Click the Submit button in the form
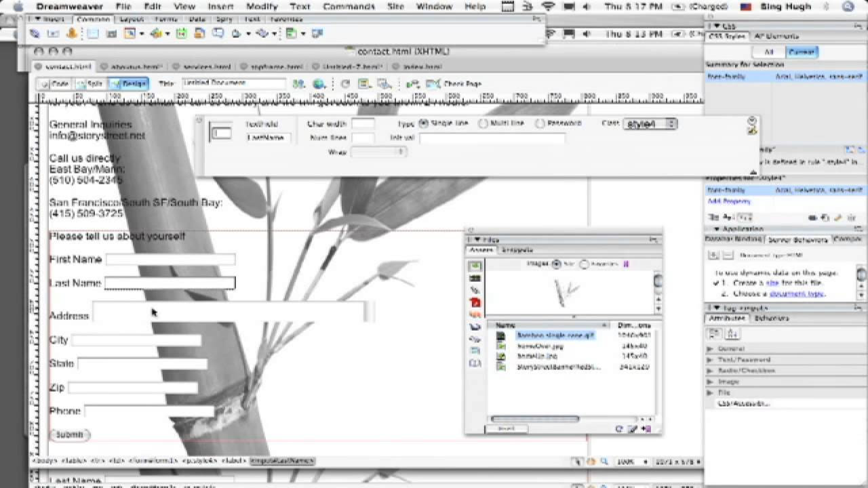Image resolution: width=868 pixels, height=488 pixels. (x=69, y=434)
